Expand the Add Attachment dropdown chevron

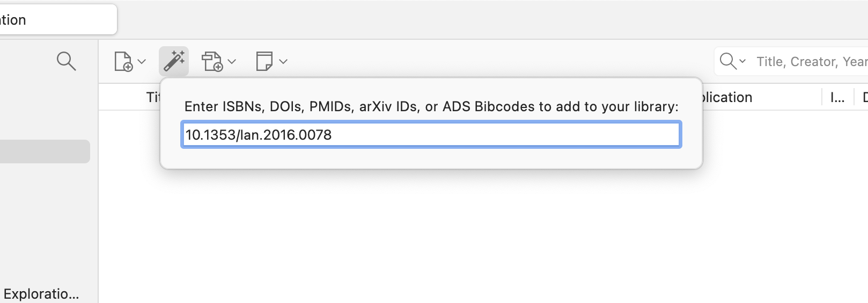pyautogui.click(x=232, y=62)
